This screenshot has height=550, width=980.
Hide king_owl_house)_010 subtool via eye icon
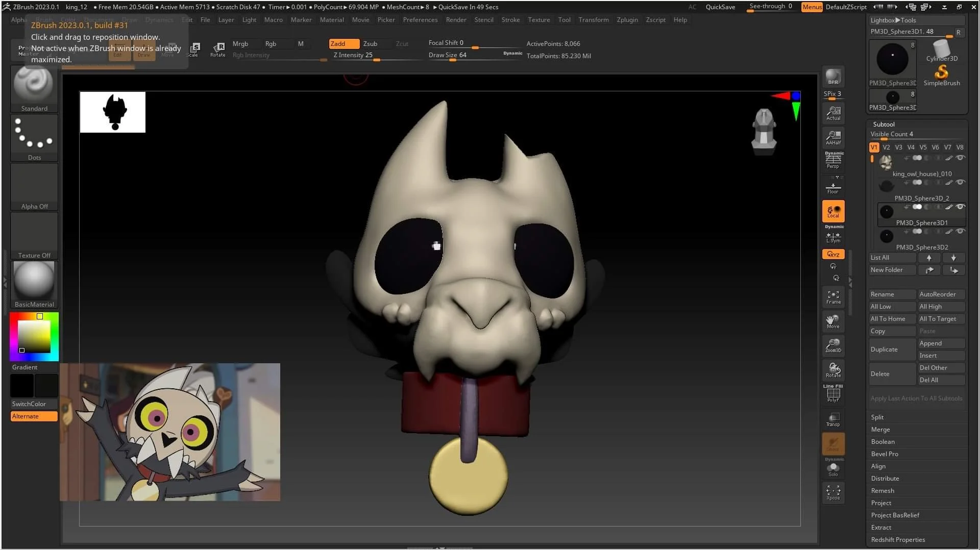[960, 158]
